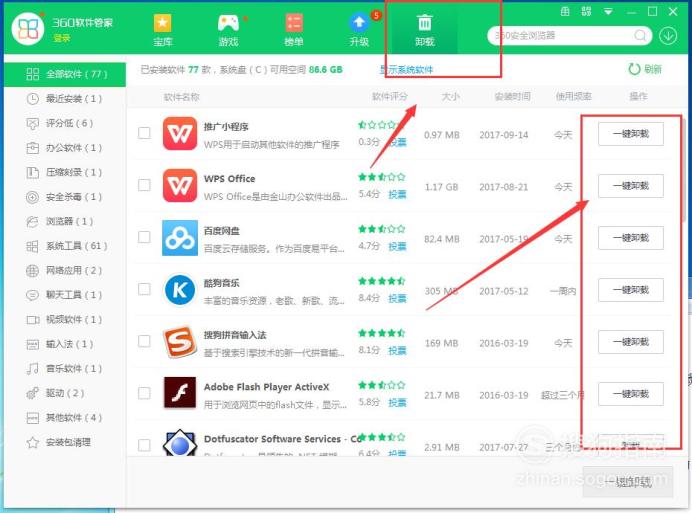692x513 pixels.
Task: Click the 搜狗拼音输入法 app icon
Action: (180, 342)
